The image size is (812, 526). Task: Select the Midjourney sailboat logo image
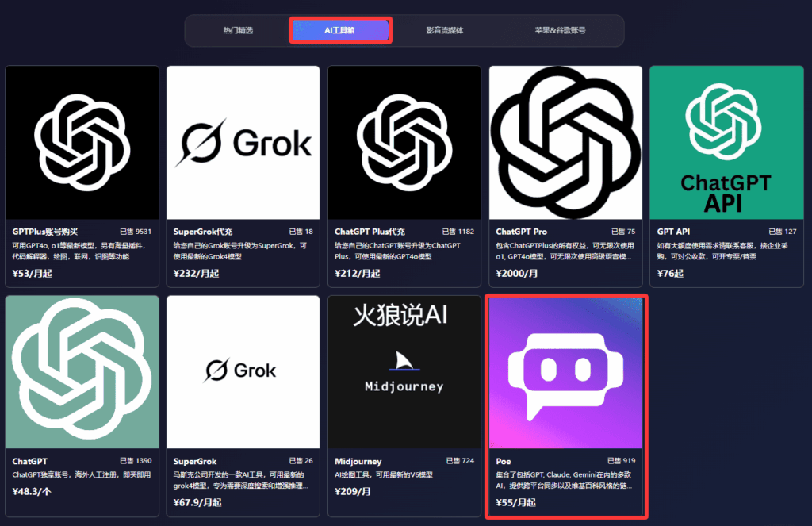click(x=404, y=371)
